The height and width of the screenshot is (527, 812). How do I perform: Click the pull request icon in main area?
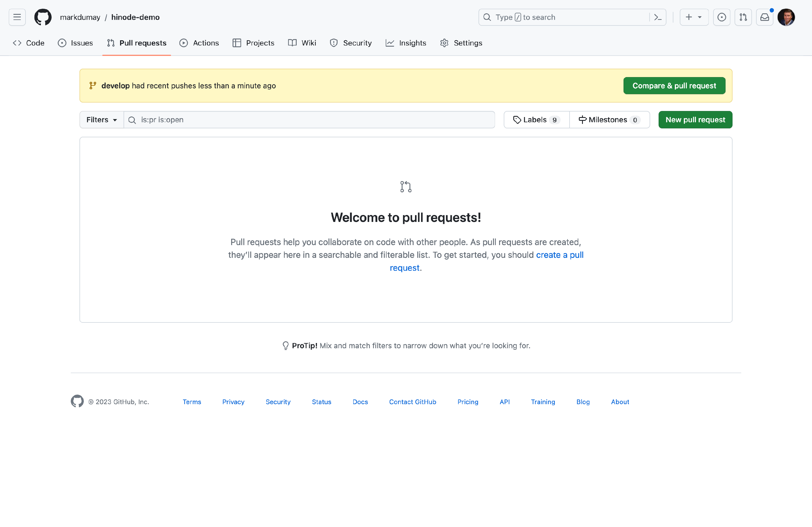(405, 186)
